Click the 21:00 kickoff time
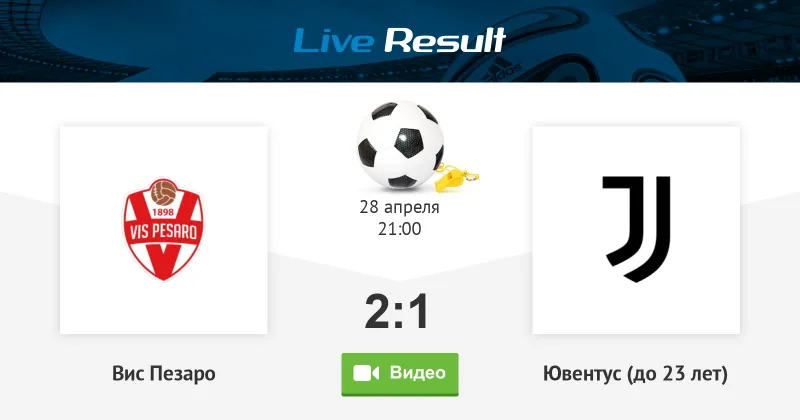 399,229
